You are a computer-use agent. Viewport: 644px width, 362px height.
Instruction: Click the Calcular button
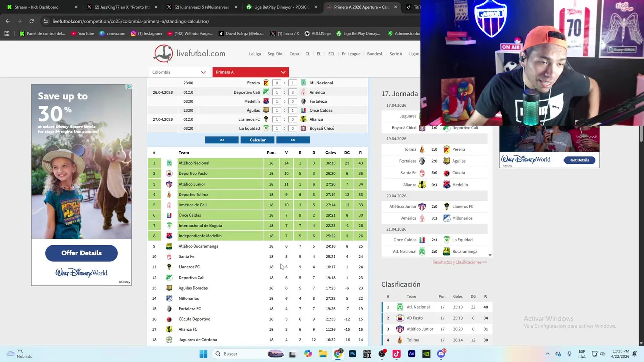point(258,140)
